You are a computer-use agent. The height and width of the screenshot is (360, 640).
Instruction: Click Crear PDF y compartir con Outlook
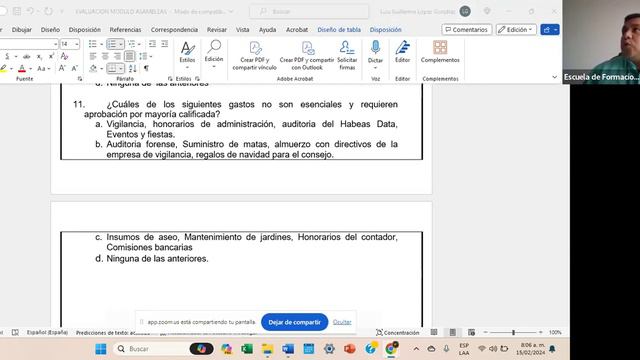click(307, 56)
